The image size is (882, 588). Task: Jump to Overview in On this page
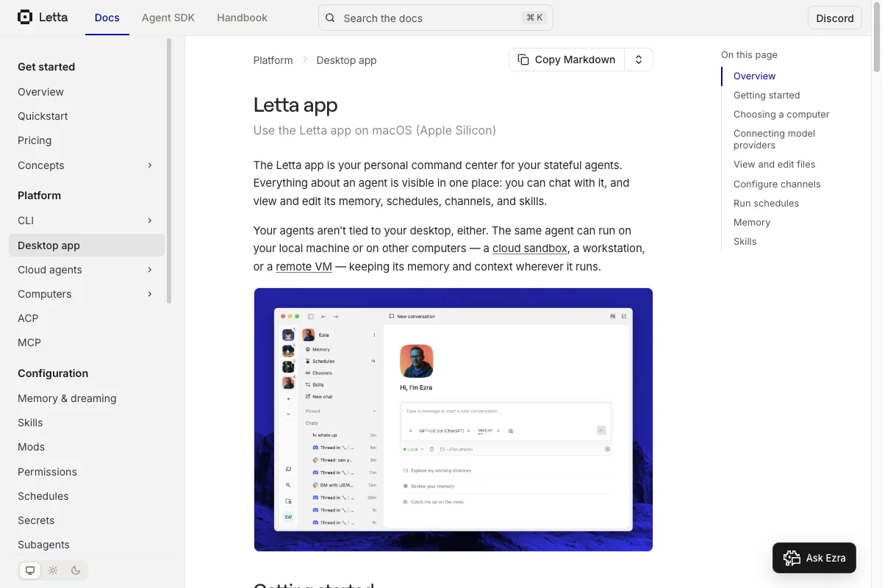pos(754,76)
